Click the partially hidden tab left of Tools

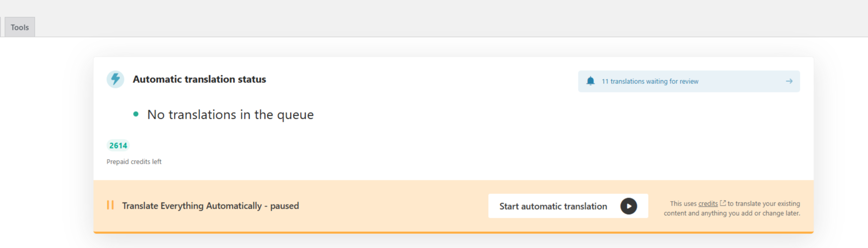pyautogui.click(x=2, y=27)
